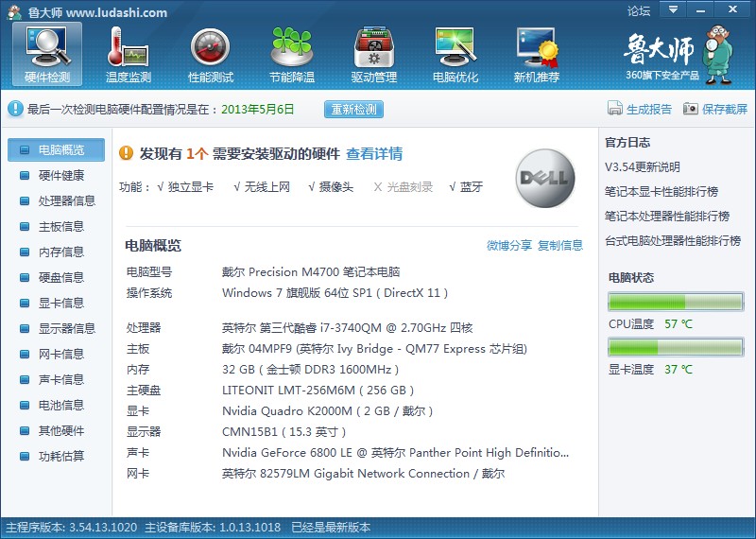Screen dimensions: 756x539
Task: Open the 温度监测 temperature monitor
Action: coord(129,54)
